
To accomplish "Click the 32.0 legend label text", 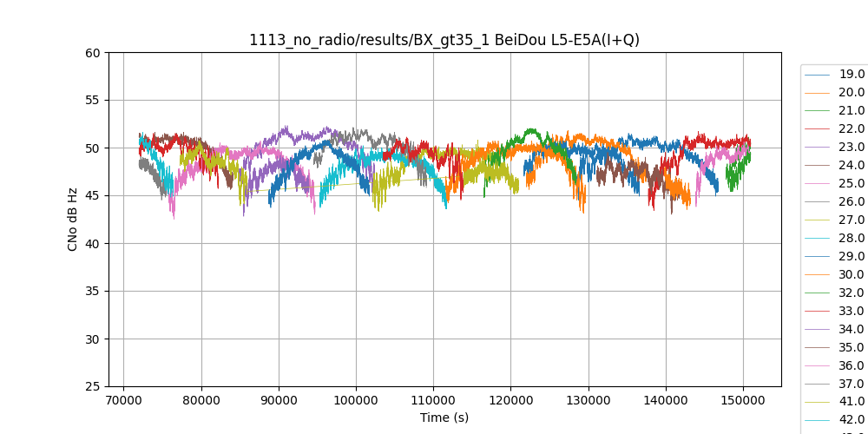I will [x=852, y=293].
